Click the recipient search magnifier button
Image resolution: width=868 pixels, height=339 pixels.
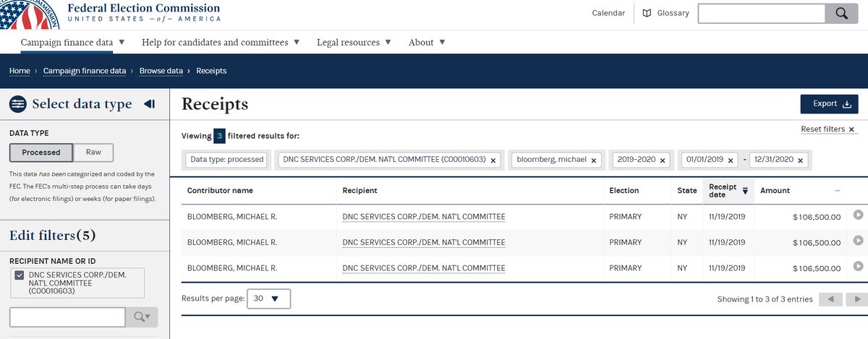[x=142, y=317]
